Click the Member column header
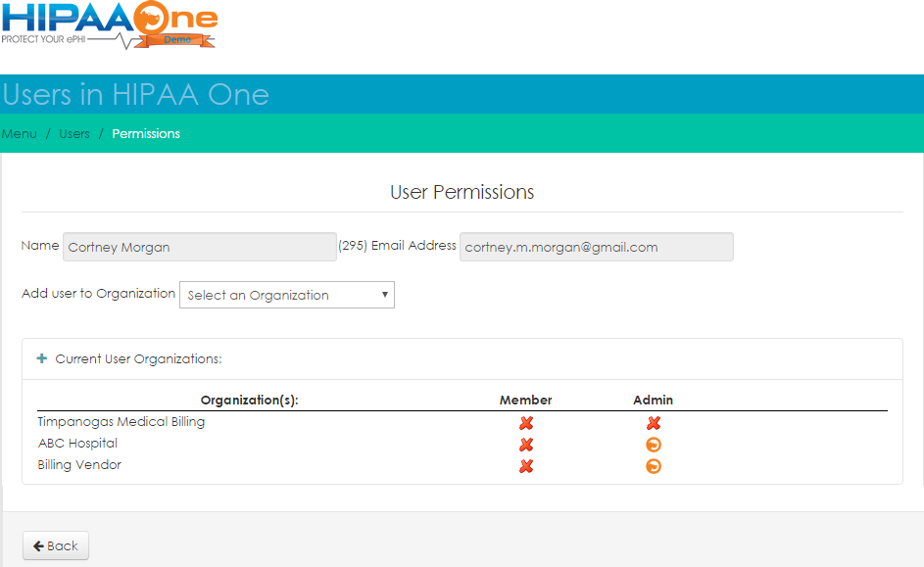The width and height of the screenshot is (924, 567). coord(526,400)
